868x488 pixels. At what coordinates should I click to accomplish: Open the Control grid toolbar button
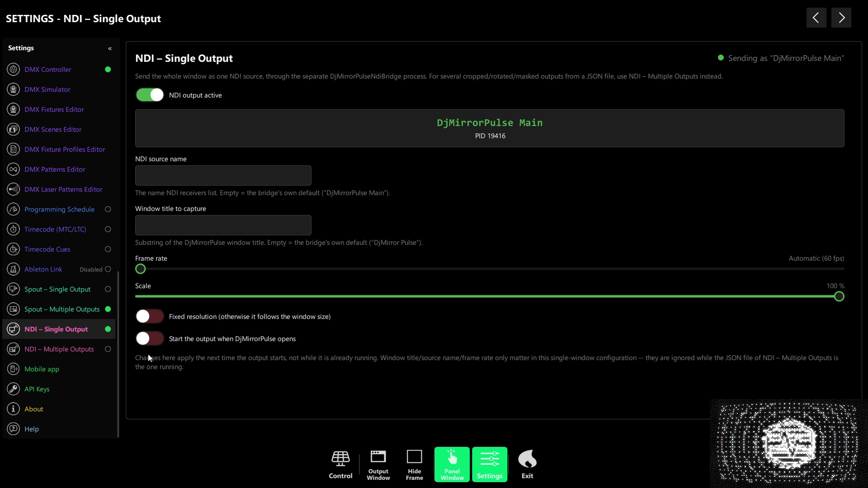coord(340,465)
